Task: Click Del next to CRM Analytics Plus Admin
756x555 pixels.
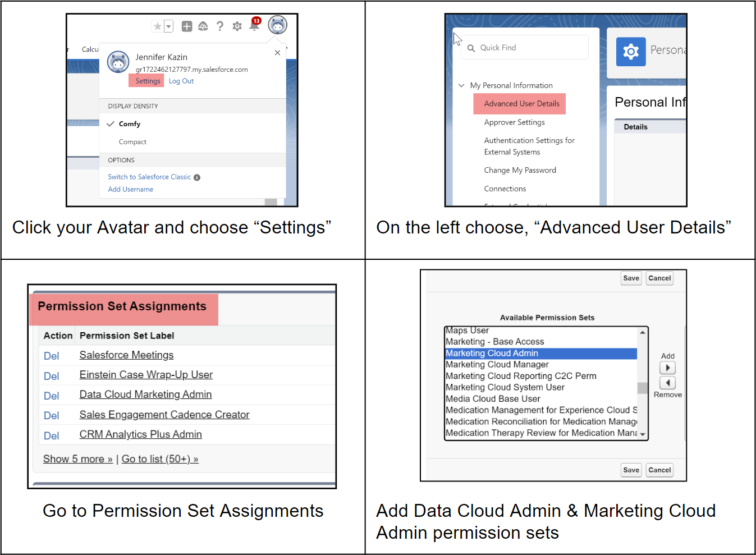Action: tap(51, 435)
